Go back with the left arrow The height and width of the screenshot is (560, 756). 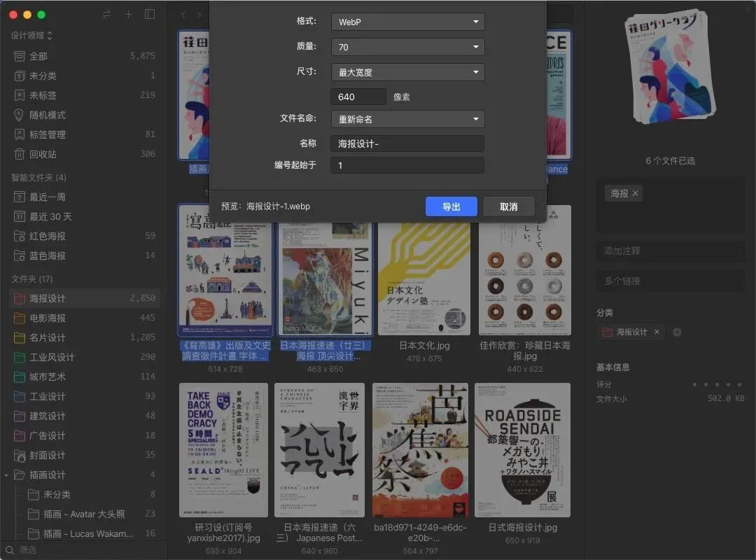[183, 15]
